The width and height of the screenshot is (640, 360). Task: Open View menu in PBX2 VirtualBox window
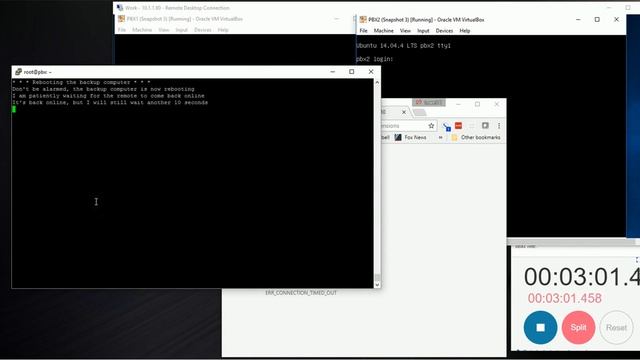point(405,31)
